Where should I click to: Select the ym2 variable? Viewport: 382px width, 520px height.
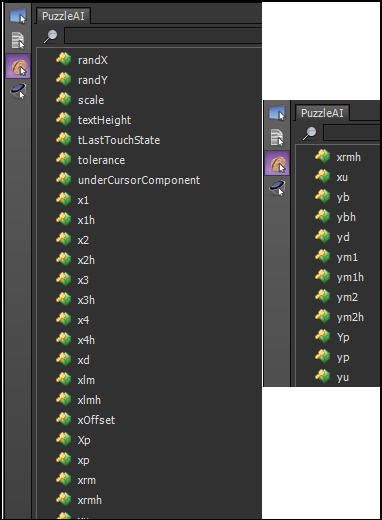(x=347, y=297)
